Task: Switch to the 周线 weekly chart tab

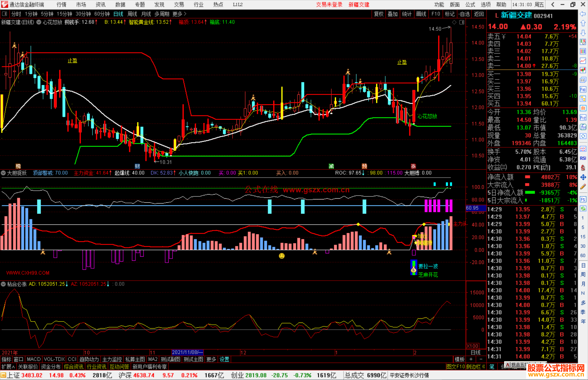Action: coord(132,14)
